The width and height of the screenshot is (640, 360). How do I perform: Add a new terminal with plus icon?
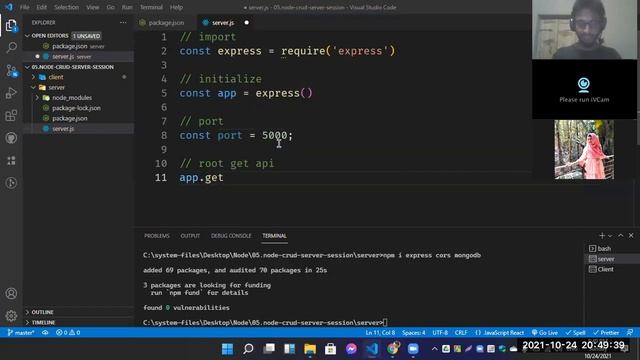(602, 236)
